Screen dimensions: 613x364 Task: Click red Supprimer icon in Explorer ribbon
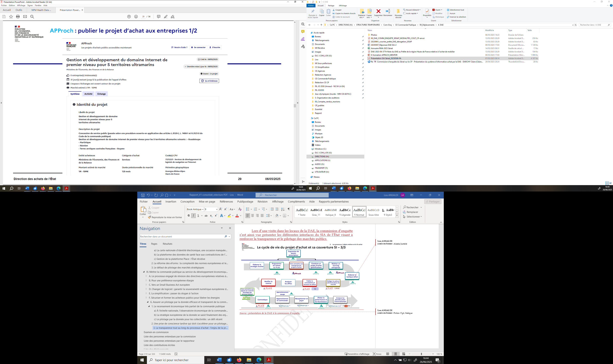(x=378, y=11)
